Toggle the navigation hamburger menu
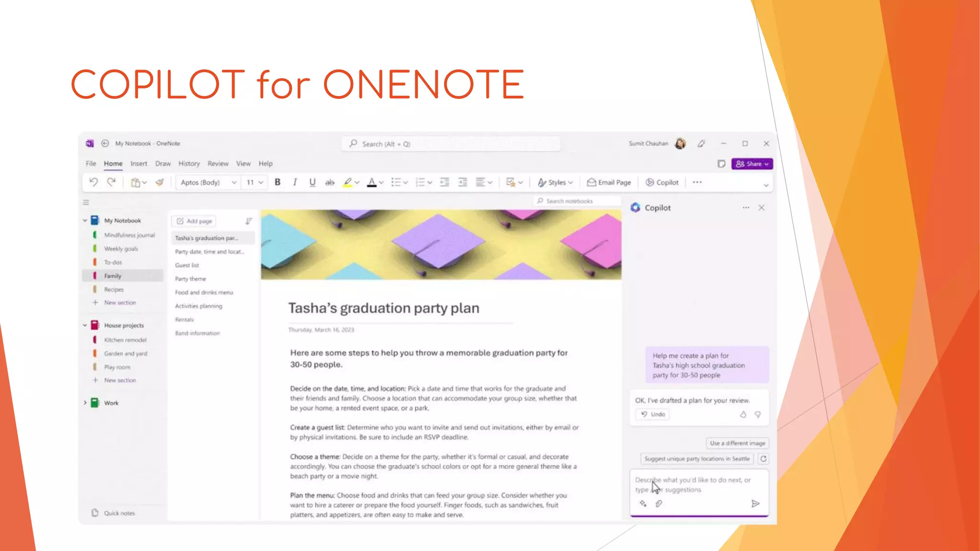 point(86,202)
